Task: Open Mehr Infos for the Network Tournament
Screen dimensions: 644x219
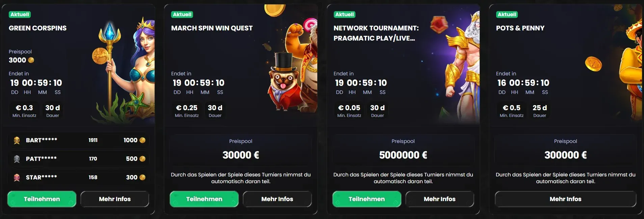Action: [x=439, y=199]
